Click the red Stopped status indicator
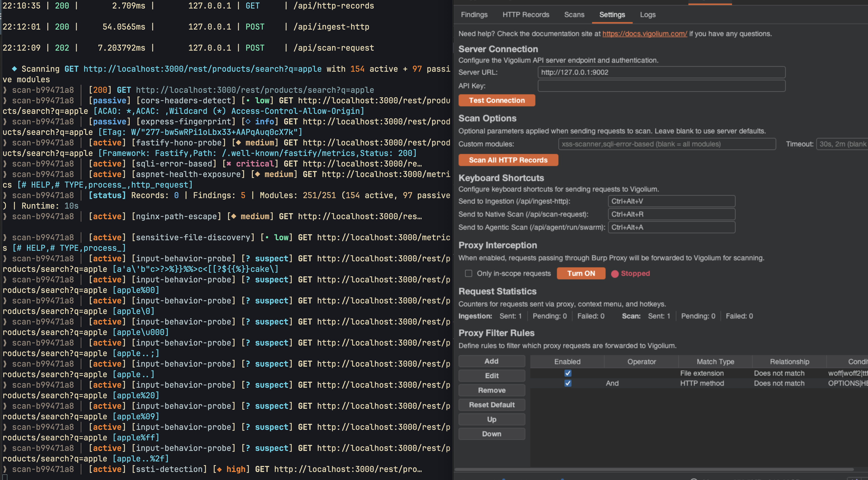The height and width of the screenshot is (480, 868). click(x=630, y=274)
